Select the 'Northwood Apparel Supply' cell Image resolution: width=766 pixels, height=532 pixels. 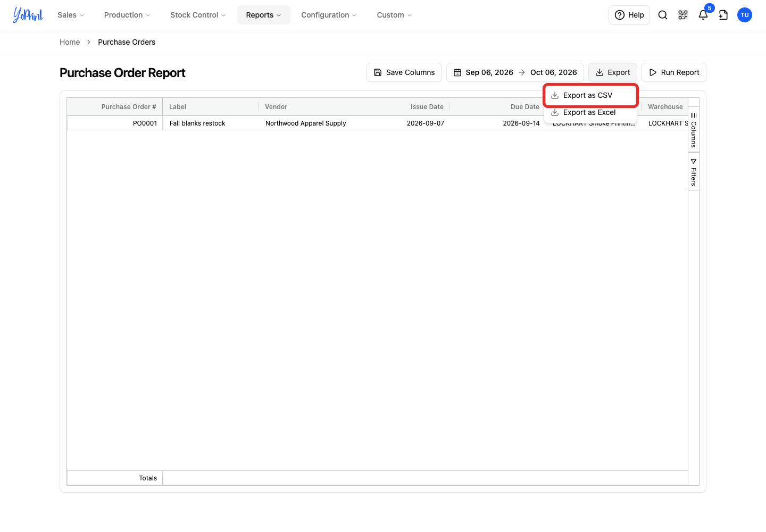306,123
